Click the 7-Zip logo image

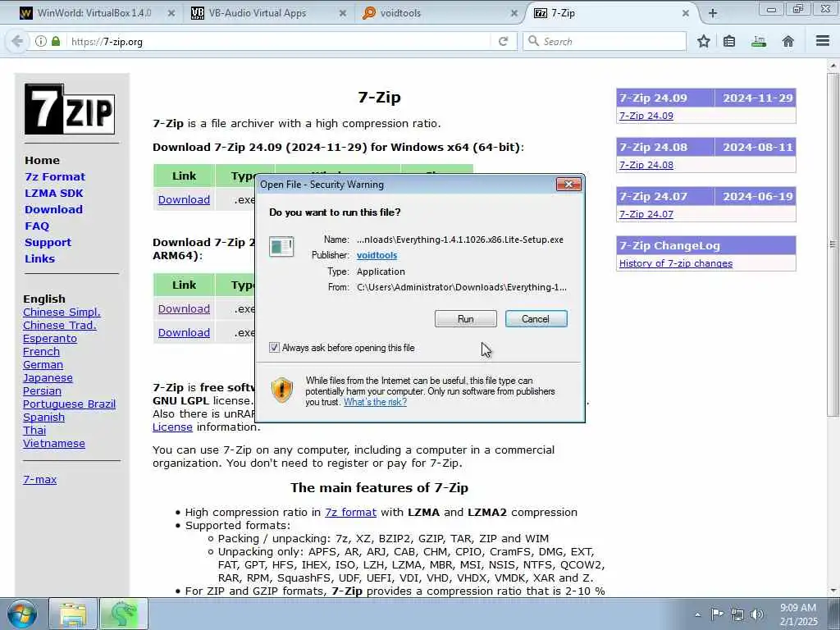[70, 109]
